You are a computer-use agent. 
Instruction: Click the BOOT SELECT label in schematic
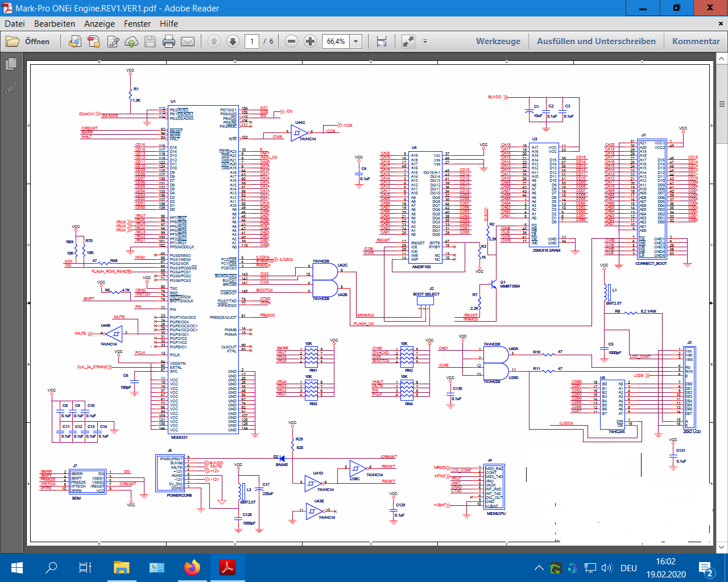426,294
